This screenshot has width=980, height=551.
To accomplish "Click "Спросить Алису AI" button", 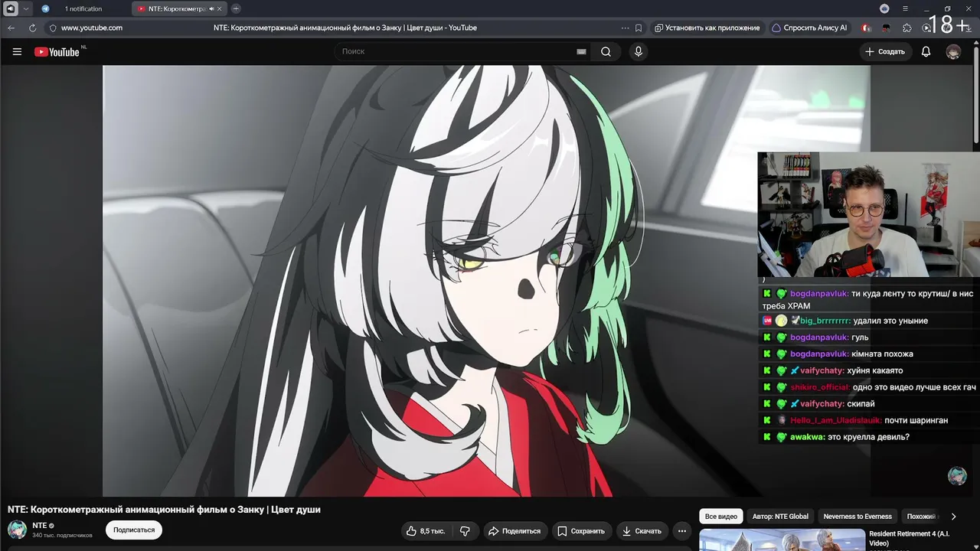I will pyautogui.click(x=809, y=28).
